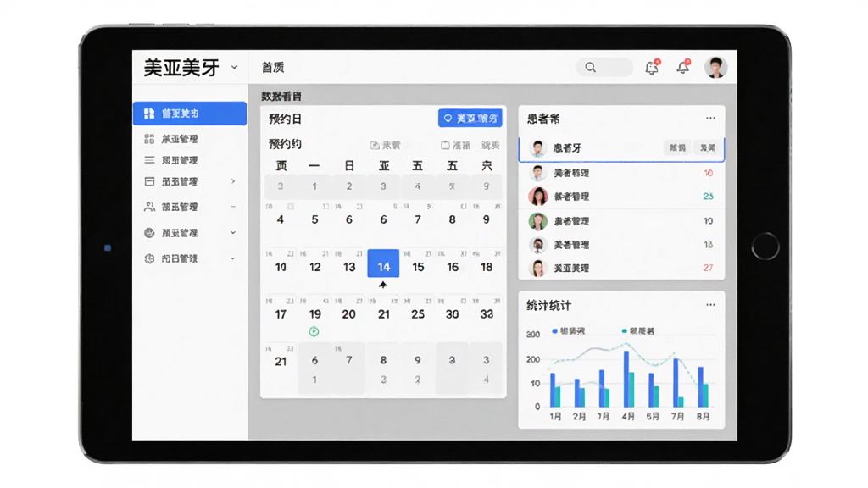Select date 25 in the calendar
The width and height of the screenshot is (868, 488).
click(418, 314)
